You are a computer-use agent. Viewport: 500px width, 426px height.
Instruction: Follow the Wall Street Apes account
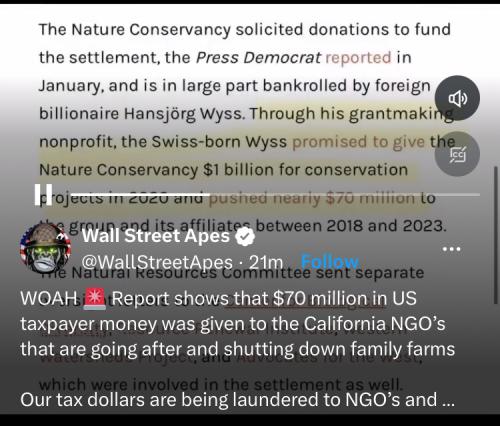pos(329,262)
